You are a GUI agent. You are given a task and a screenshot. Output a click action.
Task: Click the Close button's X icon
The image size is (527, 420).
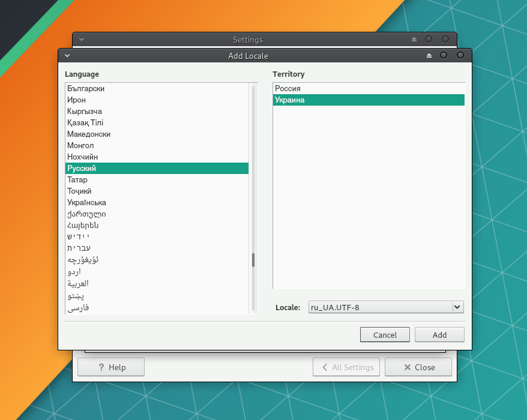pyautogui.click(x=408, y=367)
